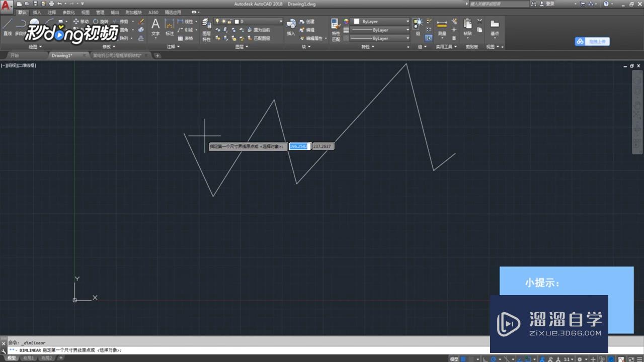Switch to the 插入 (Insert) ribbon tab
This screenshot has height=362, width=644.
click(37, 12)
